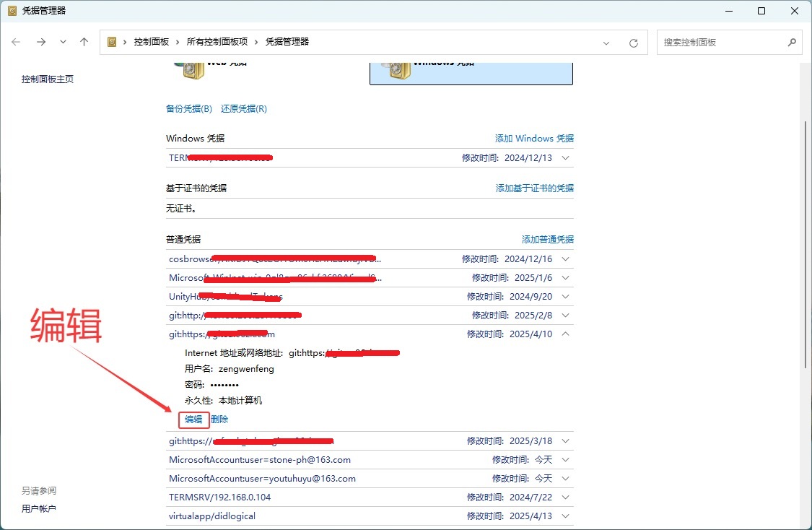
Task: Open 用户帐户 under 另请参阅
Action: point(39,509)
